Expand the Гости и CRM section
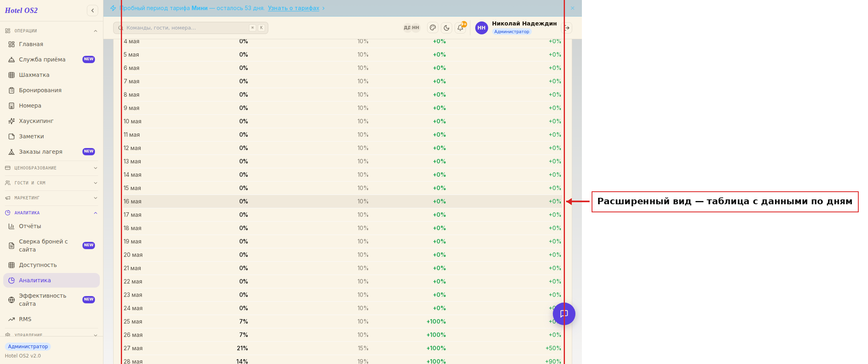Viewport: 868px width, 364px height. (51, 183)
